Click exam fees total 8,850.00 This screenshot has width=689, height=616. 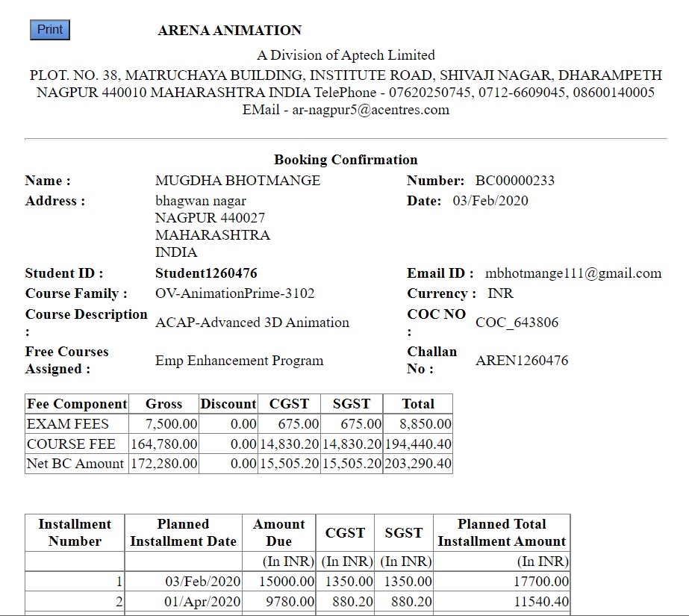pyautogui.click(x=425, y=423)
